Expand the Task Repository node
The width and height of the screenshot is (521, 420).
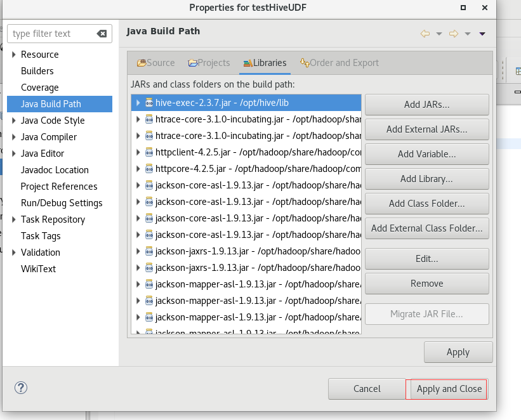tap(13, 220)
